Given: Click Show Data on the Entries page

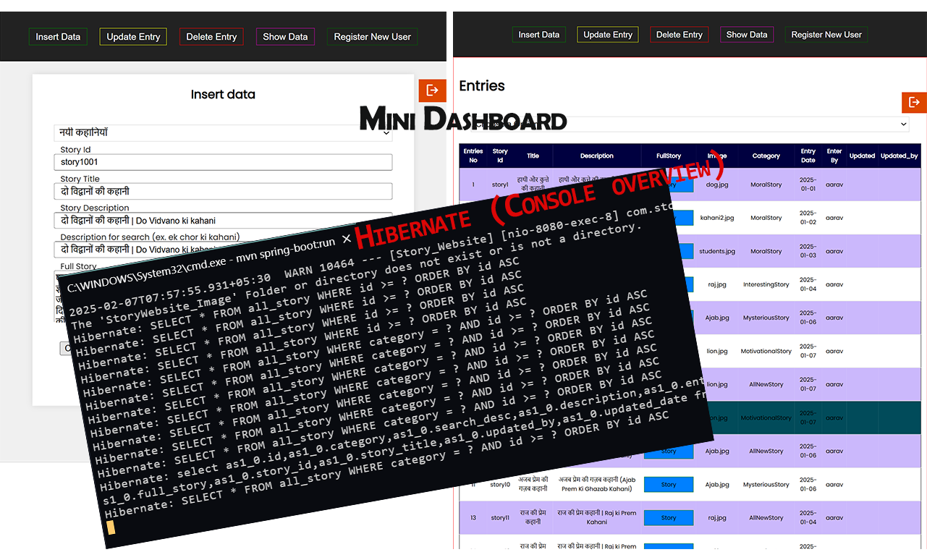Looking at the screenshot, I should tap(747, 35).
